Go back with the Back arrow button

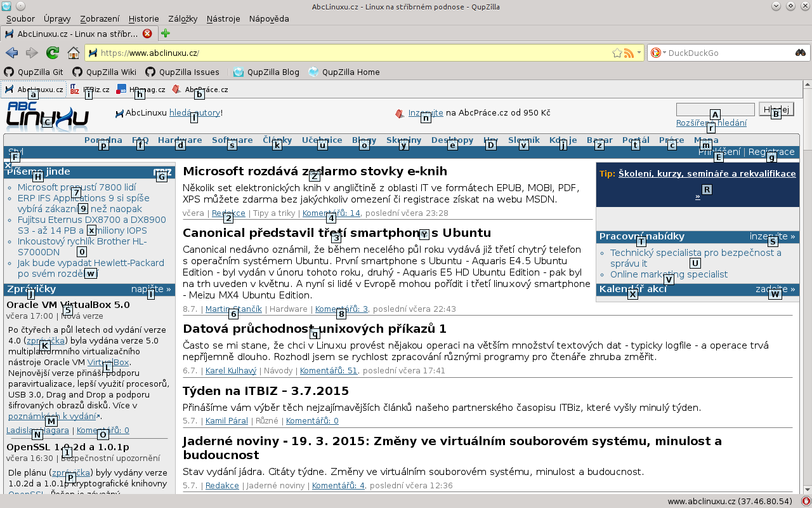tap(11, 53)
